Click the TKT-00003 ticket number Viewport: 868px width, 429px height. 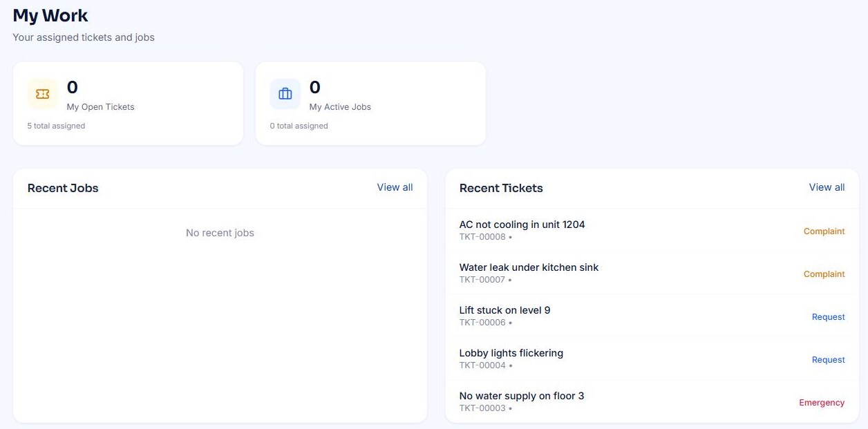482,408
